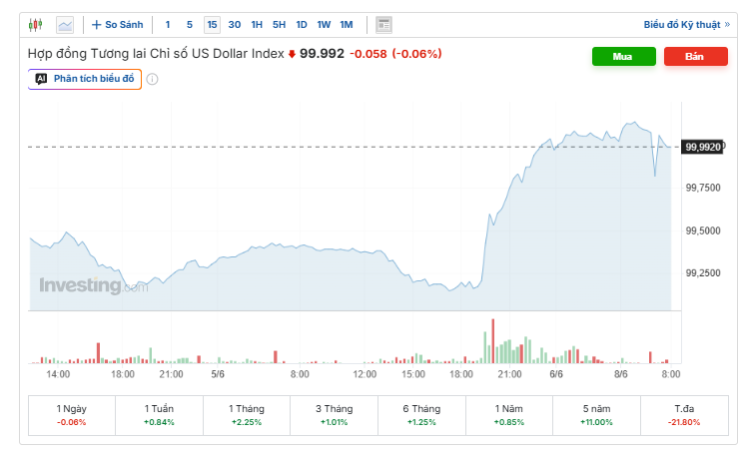Select the 30 minute interval
740x452 pixels.
(235, 25)
